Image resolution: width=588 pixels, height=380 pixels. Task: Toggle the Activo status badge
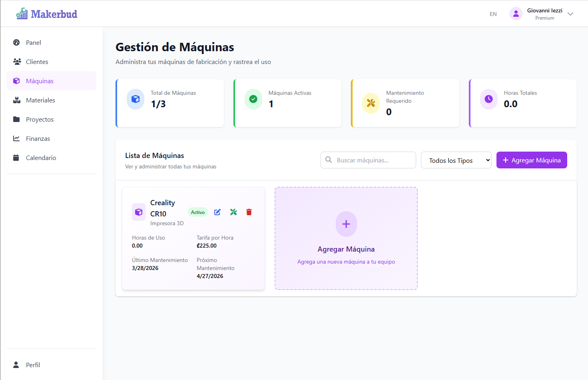point(197,212)
